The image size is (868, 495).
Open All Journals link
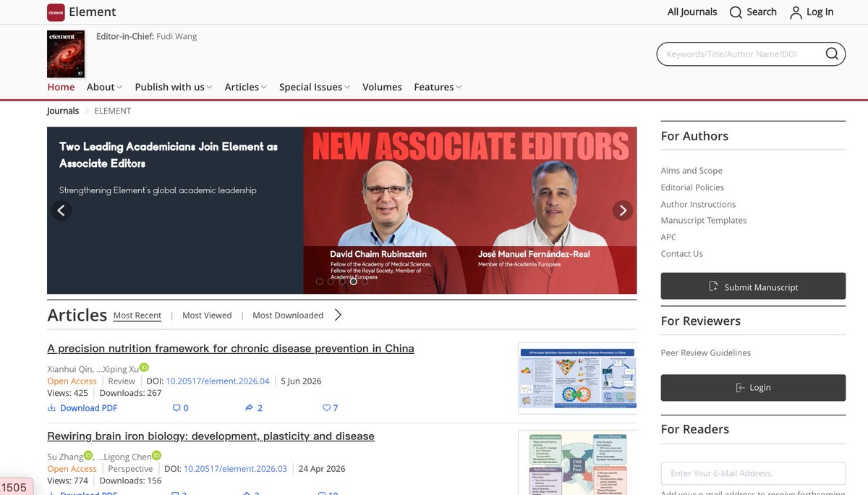pos(692,12)
